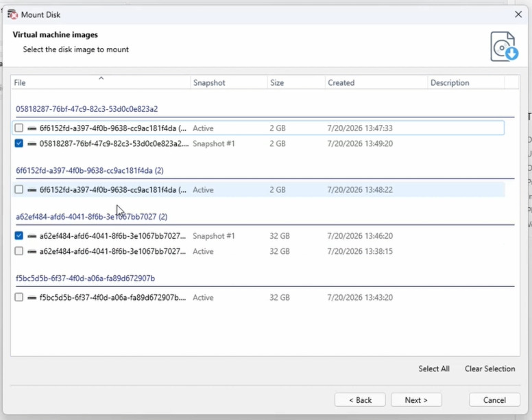The height and width of the screenshot is (420, 532).
Task: Click the 32 GB size of f5bc5d5b row
Action: tap(280, 298)
